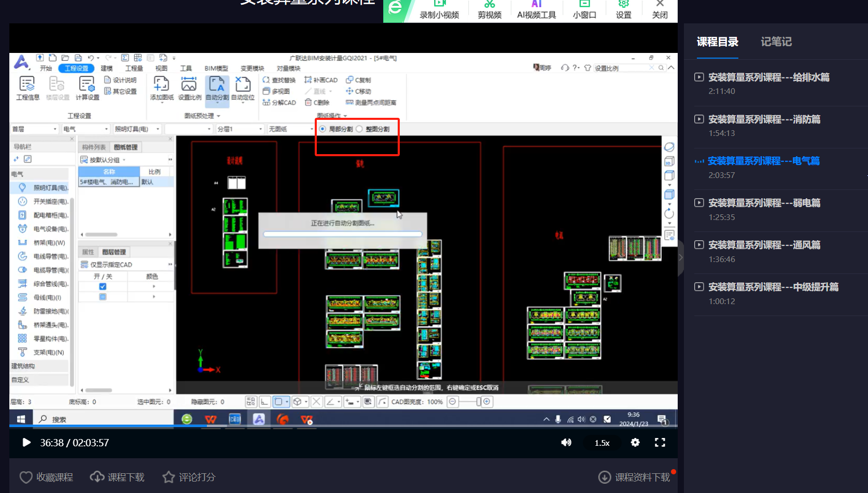The width and height of the screenshot is (868, 493).
Task: Click the video progress bar
Action: [343, 426]
